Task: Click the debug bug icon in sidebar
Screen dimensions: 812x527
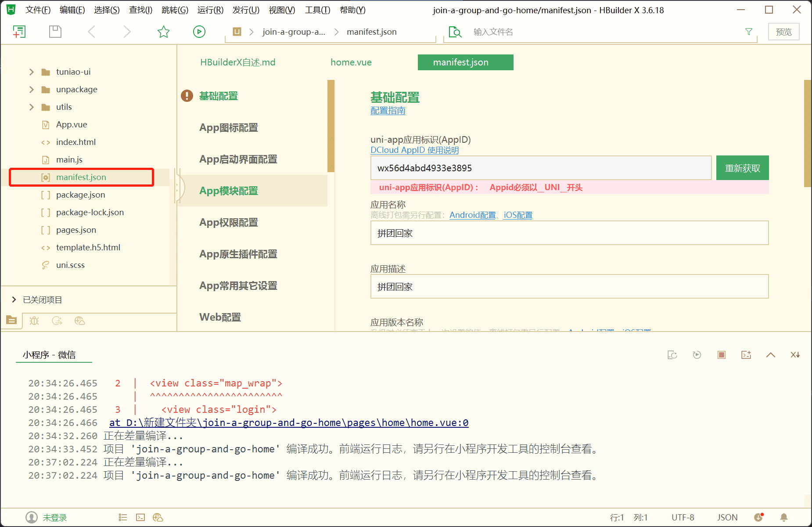Action: tap(34, 321)
